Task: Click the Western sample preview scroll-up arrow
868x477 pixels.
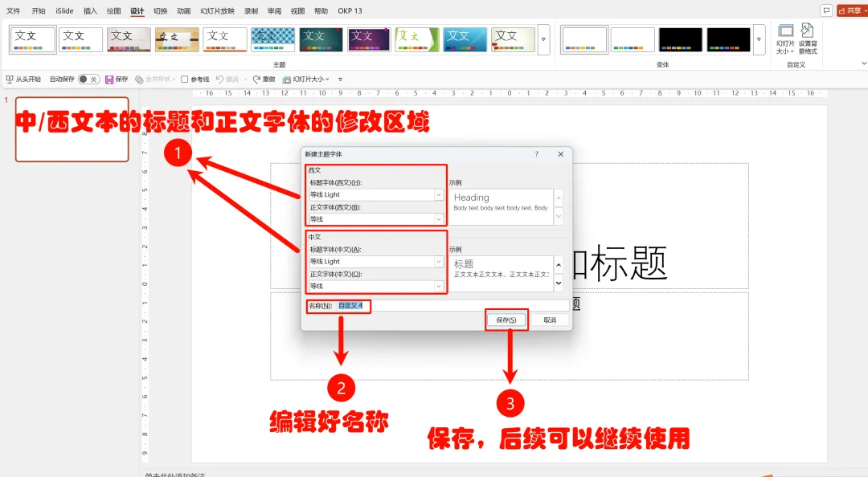Action: 559,198
